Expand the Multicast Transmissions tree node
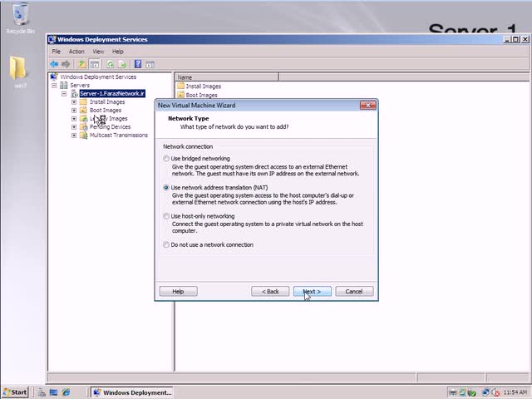The width and height of the screenshot is (532, 399). [74, 135]
